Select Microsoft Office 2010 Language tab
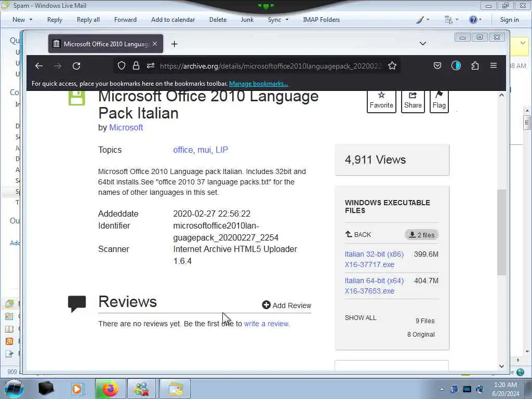Viewport: 532px width, 399px height. [105, 44]
